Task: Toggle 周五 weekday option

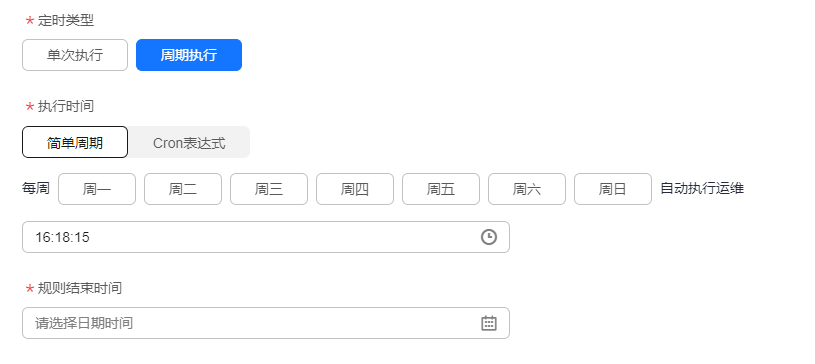Action: (441, 189)
